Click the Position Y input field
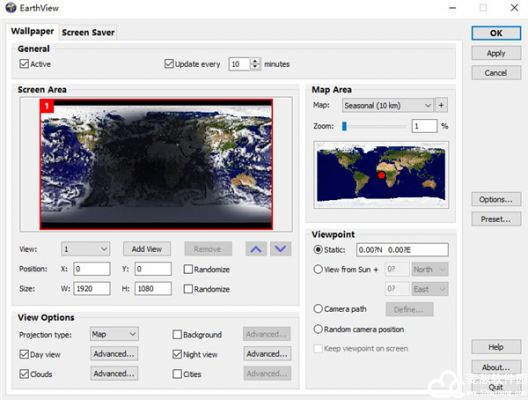This screenshot has height=400, width=528. pos(153,269)
